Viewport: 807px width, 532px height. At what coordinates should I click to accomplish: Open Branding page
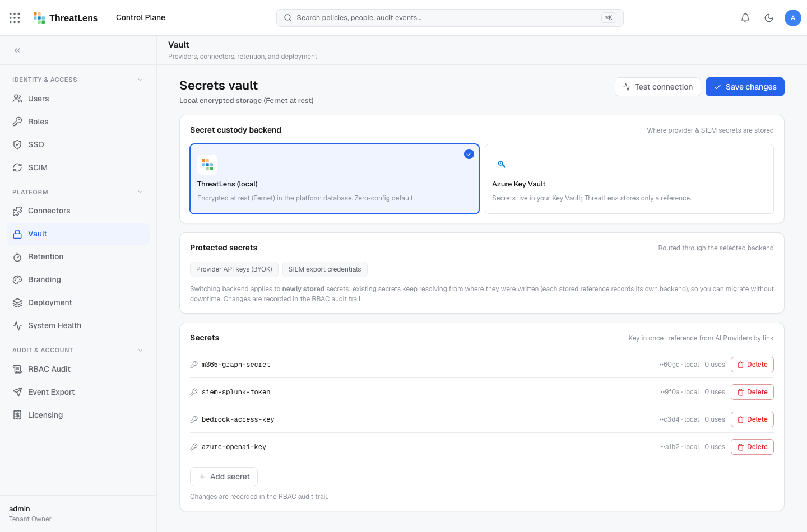pos(78,279)
